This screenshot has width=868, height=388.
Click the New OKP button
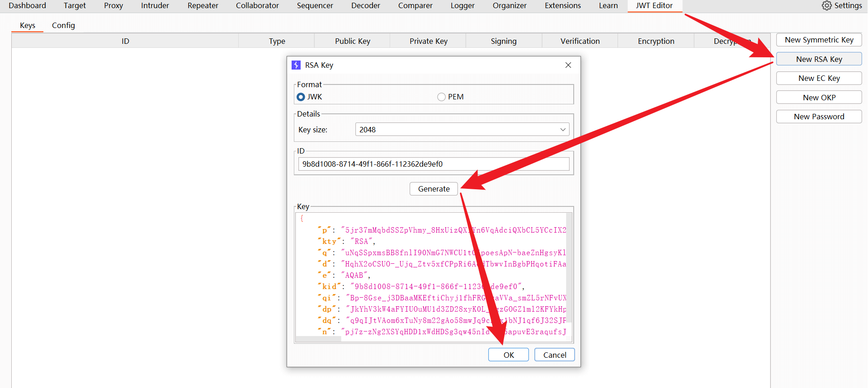[819, 98]
